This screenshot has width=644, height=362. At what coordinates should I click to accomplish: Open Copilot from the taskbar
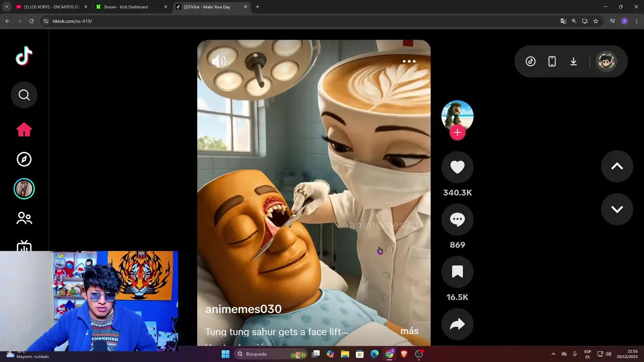coord(330,354)
